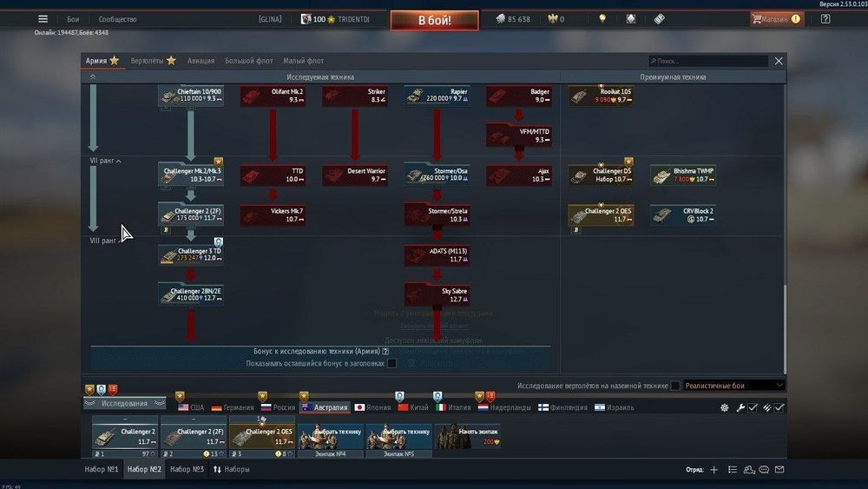Toggle checkbox next to double wrench icon
The width and height of the screenshot is (868, 489).
click(x=779, y=407)
